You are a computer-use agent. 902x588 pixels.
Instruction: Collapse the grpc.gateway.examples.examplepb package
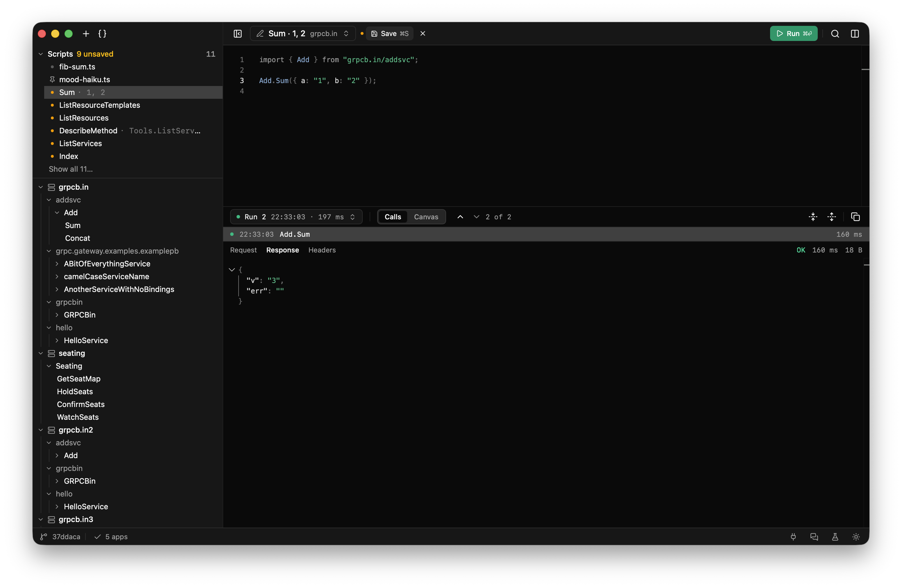(49, 251)
